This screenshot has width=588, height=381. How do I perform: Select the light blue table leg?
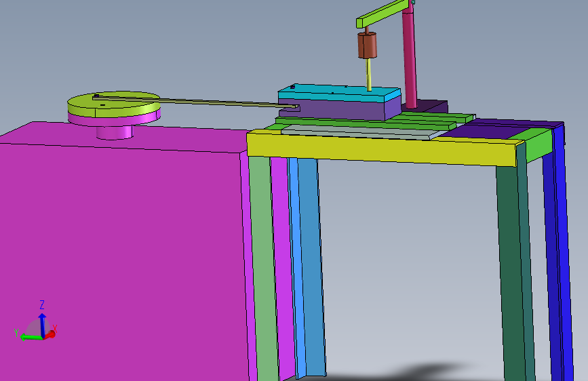click(x=307, y=266)
